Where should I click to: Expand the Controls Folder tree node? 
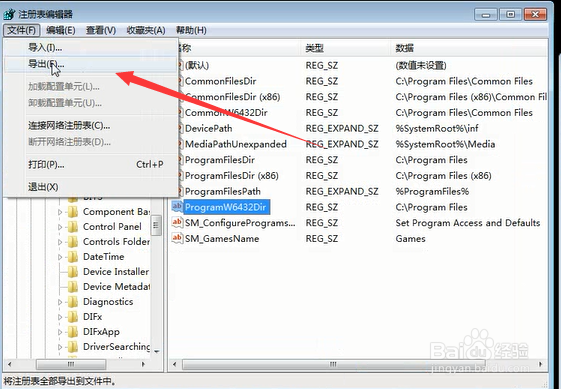coord(60,242)
